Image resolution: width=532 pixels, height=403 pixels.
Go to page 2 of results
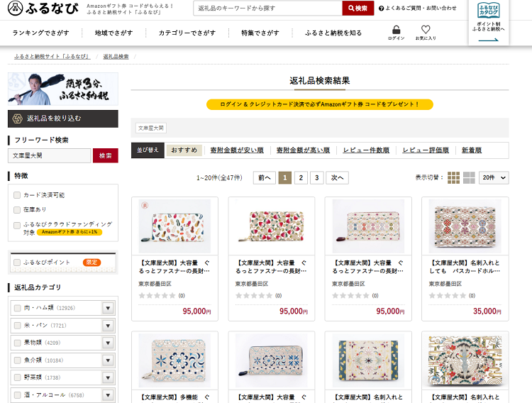[301, 177]
